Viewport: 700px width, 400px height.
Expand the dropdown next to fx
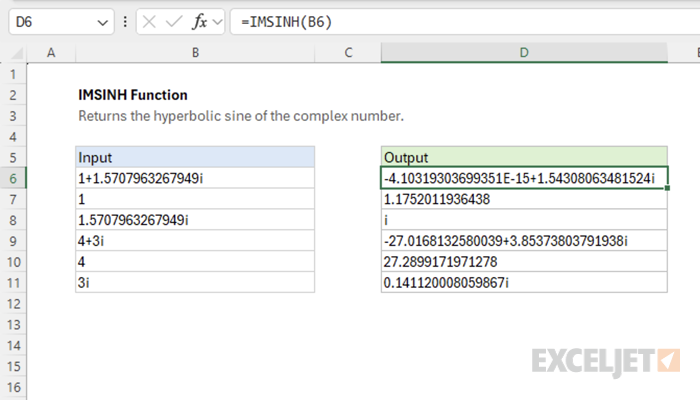tap(217, 22)
